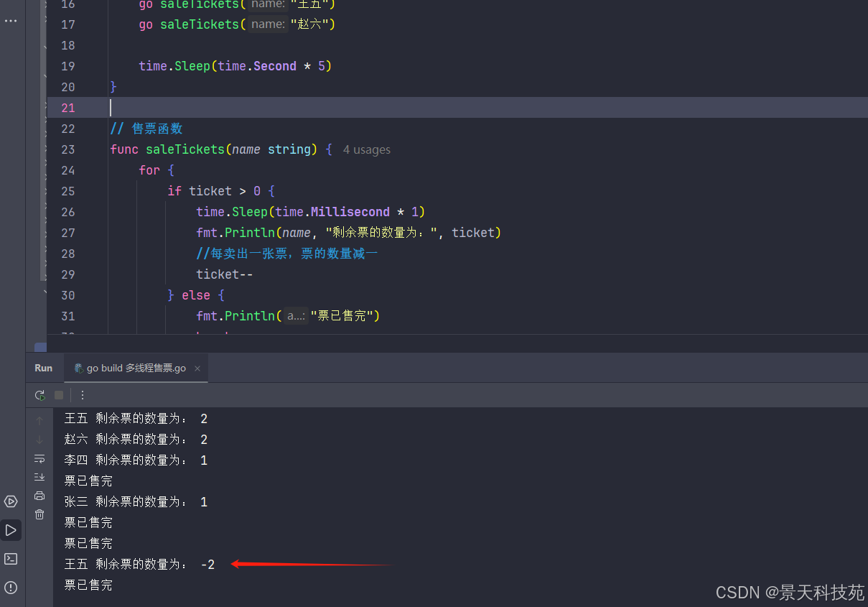This screenshot has height=607, width=868.
Task: Open the Terminal tool window
Action: tap(11, 559)
